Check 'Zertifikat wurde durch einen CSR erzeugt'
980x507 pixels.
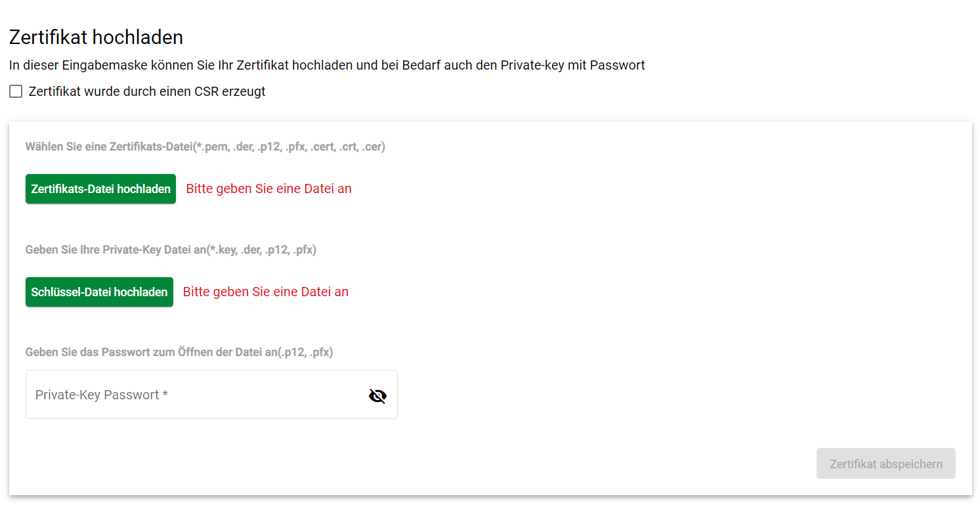pos(16,91)
